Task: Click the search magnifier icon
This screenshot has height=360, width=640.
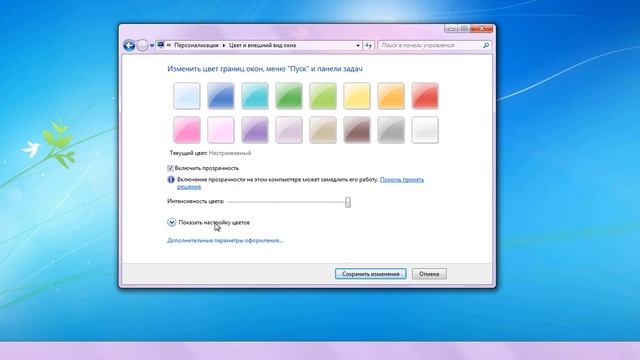Action: point(486,45)
